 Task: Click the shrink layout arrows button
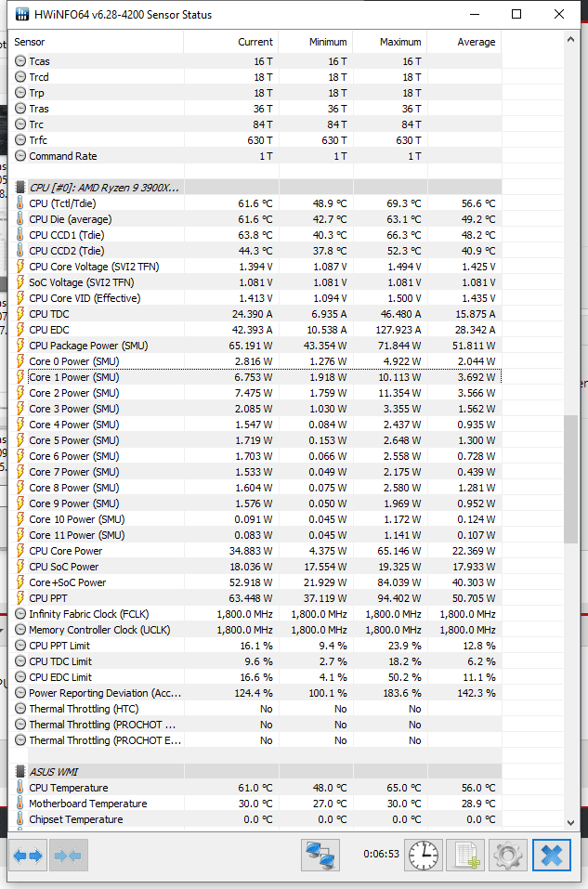coord(68,855)
